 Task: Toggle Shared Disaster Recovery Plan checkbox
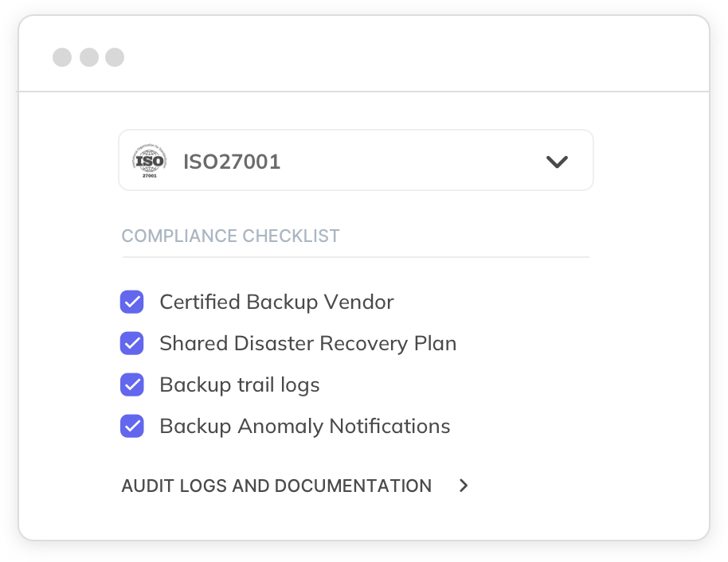click(x=131, y=344)
